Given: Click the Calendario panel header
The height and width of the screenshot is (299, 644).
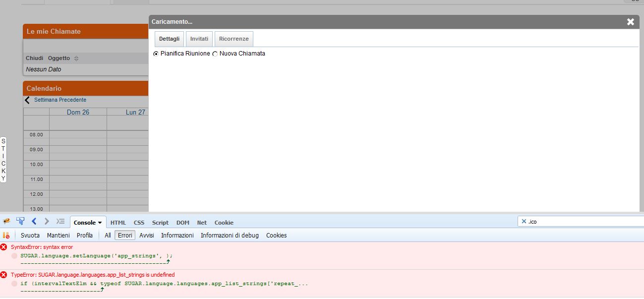Looking at the screenshot, I should [x=86, y=88].
